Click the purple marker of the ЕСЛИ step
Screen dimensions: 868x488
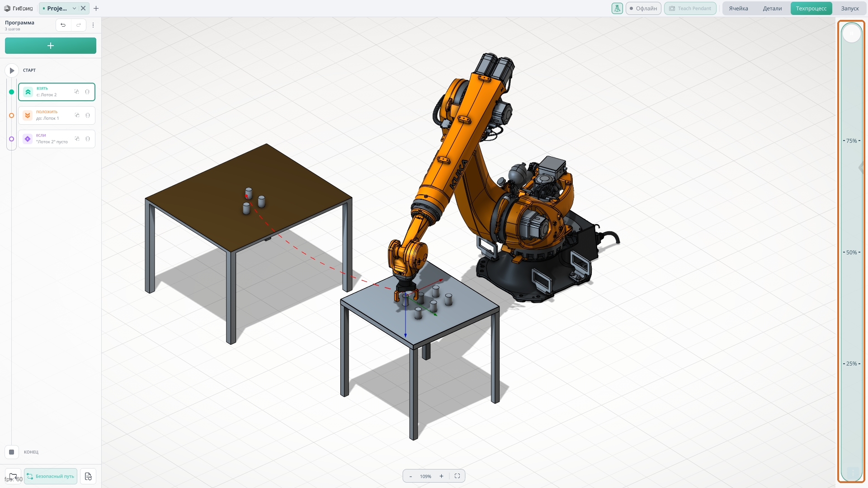tap(12, 139)
